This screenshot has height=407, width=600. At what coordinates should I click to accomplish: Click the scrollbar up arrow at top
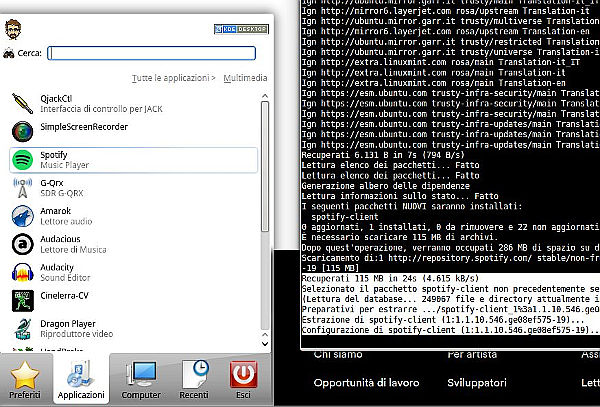tap(265, 96)
